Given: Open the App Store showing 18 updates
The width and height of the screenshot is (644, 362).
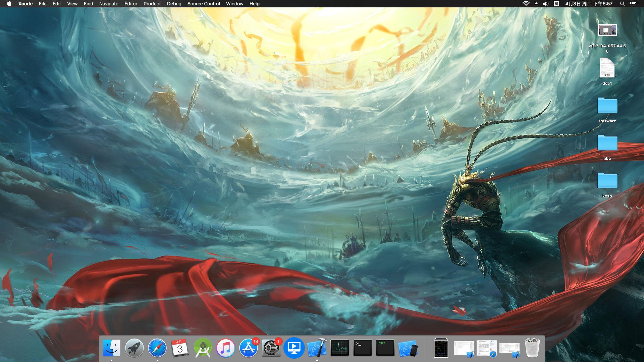Looking at the screenshot, I should coord(249,348).
